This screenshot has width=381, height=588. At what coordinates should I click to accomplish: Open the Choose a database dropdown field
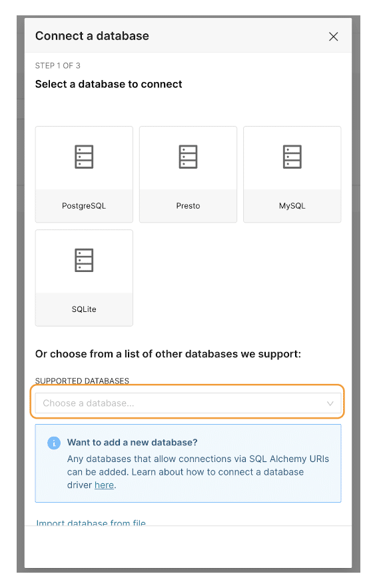(x=188, y=403)
